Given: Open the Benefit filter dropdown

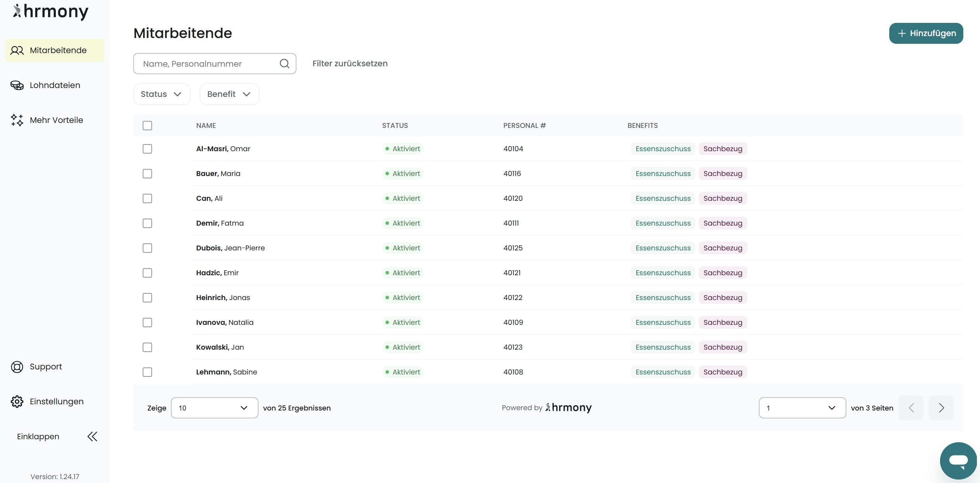Looking at the screenshot, I should tap(229, 94).
